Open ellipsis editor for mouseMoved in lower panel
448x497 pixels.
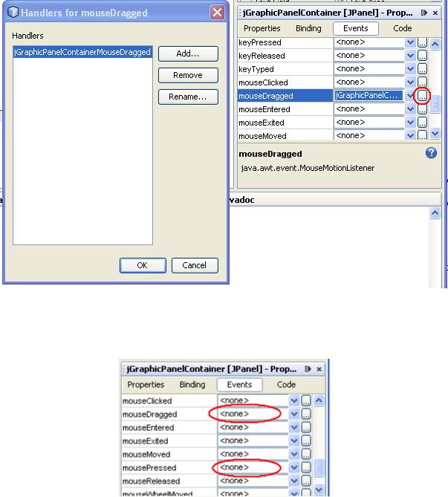pyautogui.click(x=306, y=454)
